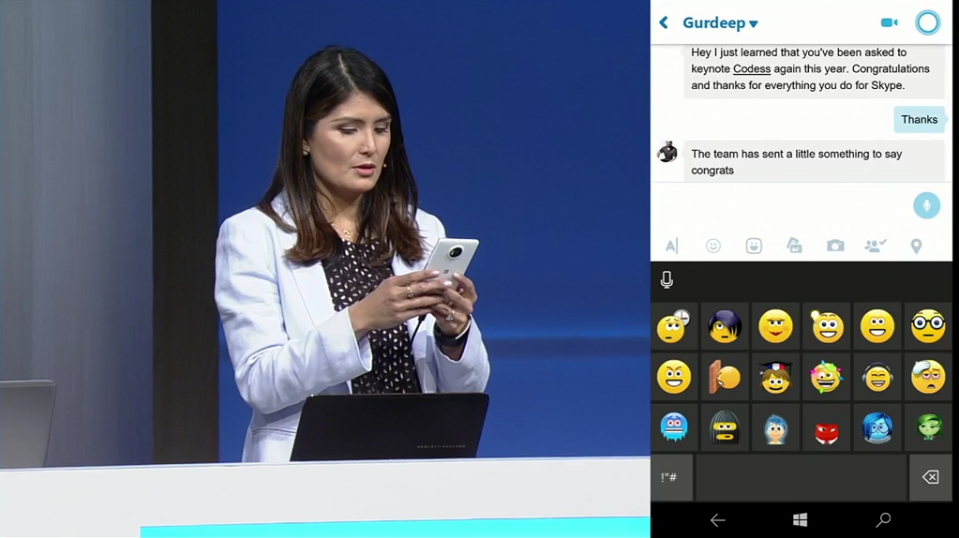Insert the head-banging-wall emoticon

(725, 377)
